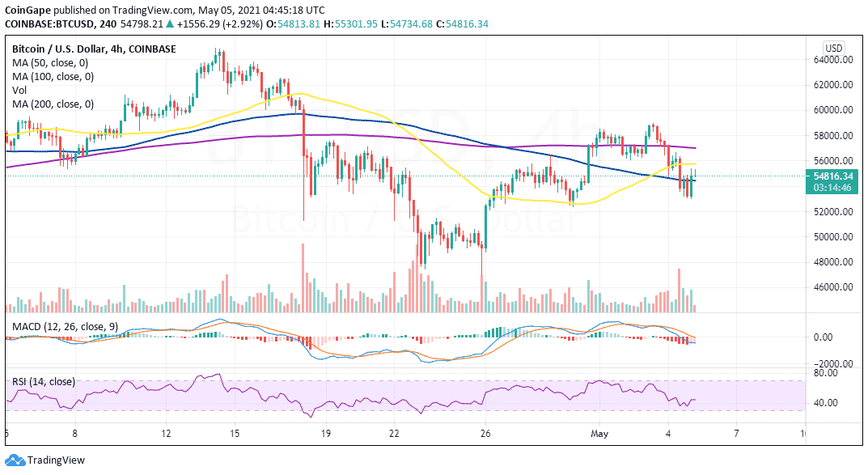Click the bar countdown timer 03:14:46
868x475 pixels.
coord(833,188)
